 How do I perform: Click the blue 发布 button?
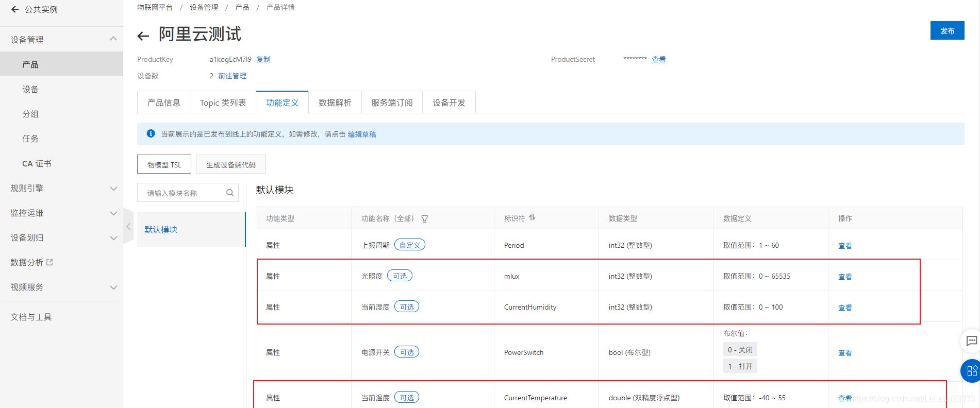click(947, 30)
